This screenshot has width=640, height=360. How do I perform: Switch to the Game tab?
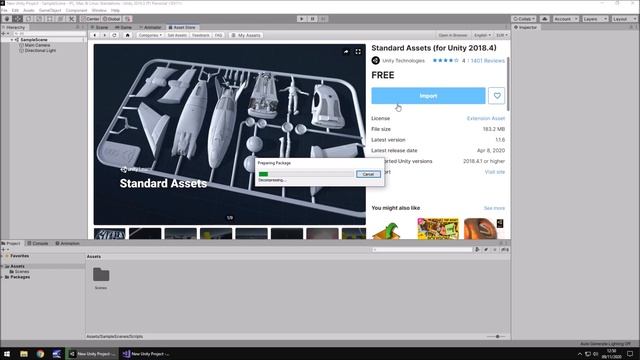(124, 27)
